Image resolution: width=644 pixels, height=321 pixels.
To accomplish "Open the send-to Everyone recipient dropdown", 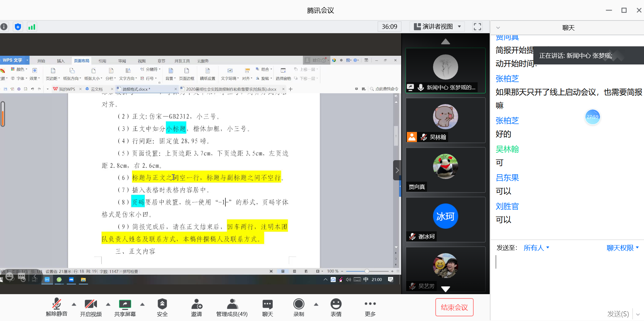I will (x=536, y=248).
